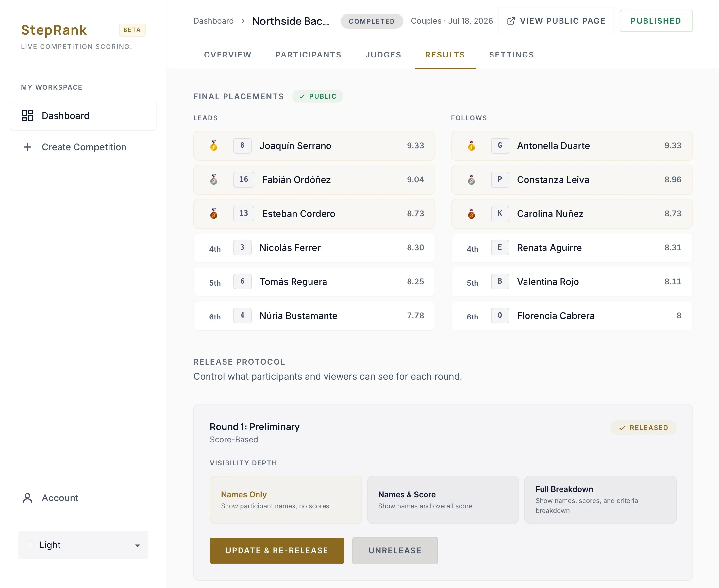719x588 pixels.
Task: Click Valentina Rojo's score 8.11
Action: [x=673, y=282]
